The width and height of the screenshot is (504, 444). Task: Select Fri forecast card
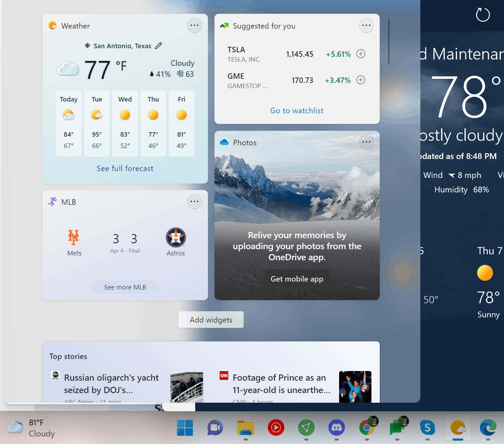click(181, 124)
